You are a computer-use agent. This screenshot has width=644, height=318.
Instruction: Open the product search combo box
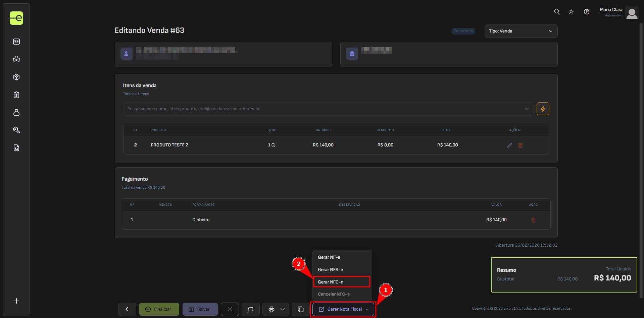tap(328, 109)
